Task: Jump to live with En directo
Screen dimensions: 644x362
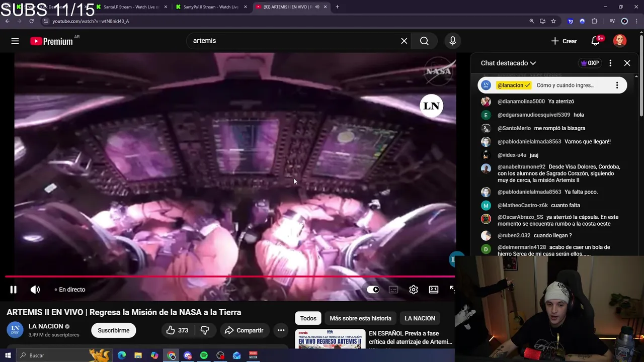Action: coord(69,290)
